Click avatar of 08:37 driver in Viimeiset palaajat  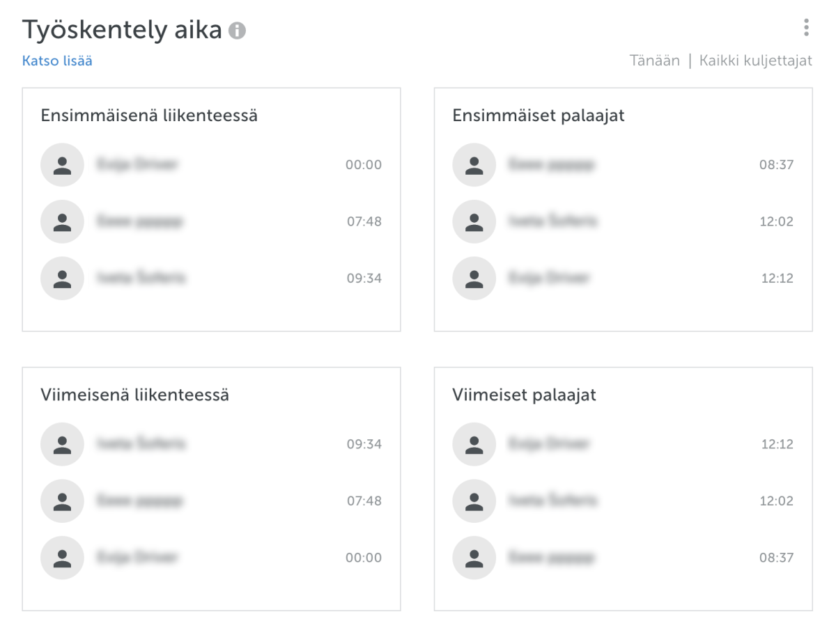click(x=474, y=558)
